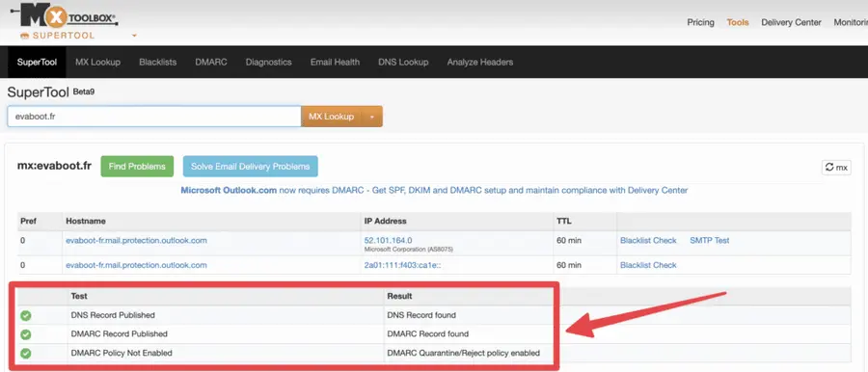The image size is (868, 372).
Task: Select the SuperTool tab
Action: coord(37,62)
